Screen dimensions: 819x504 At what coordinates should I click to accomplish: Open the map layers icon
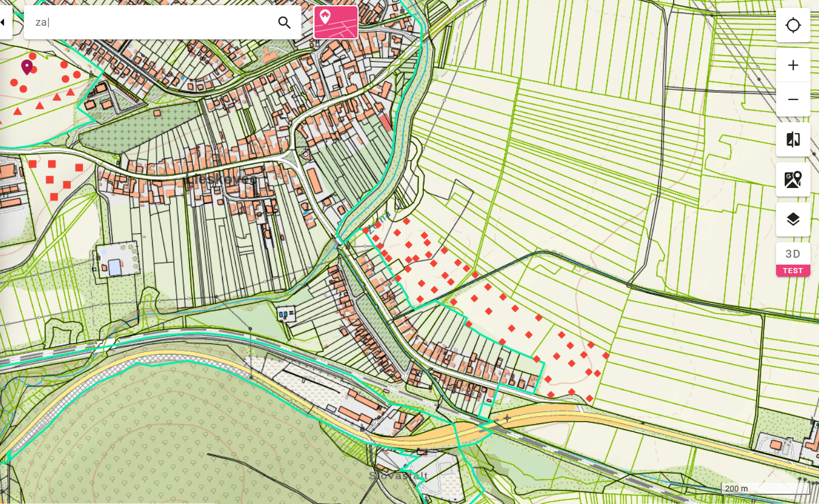click(793, 219)
